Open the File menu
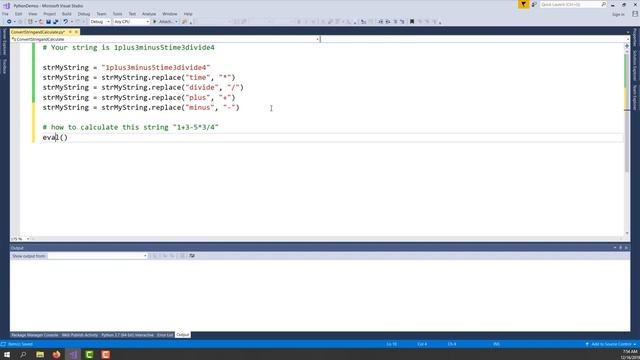This screenshot has height=360, width=640. tap(5, 14)
